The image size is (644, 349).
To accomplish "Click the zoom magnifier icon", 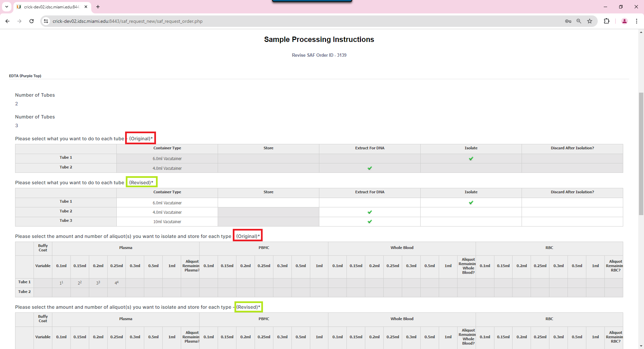I will click(x=579, y=21).
